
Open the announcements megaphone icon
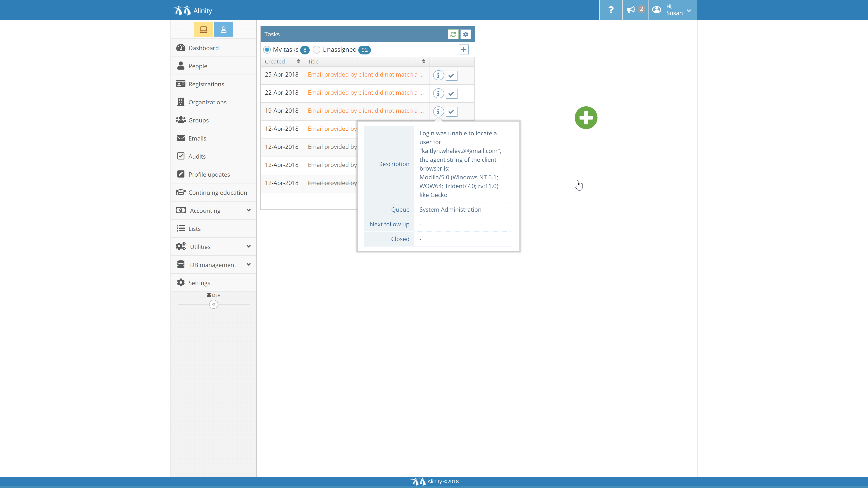click(x=635, y=10)
